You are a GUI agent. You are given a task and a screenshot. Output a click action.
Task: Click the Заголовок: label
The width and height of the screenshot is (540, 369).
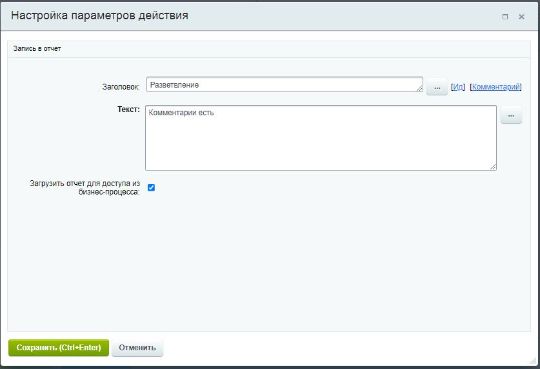click(121, 87)
